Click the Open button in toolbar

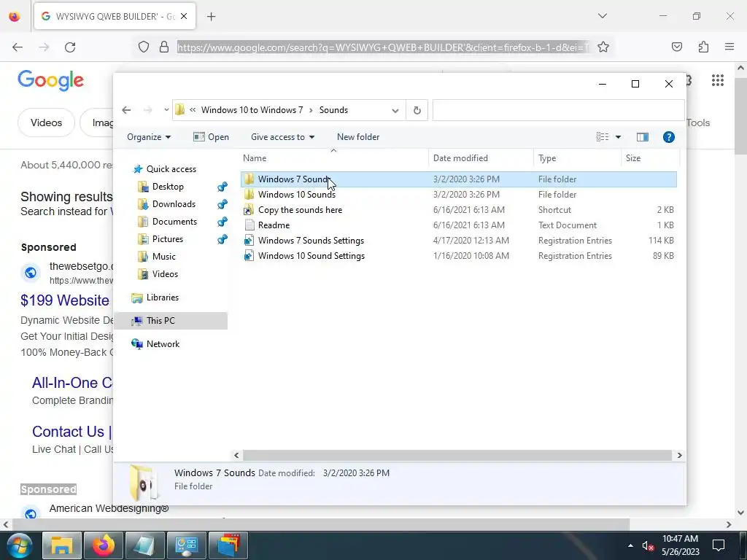(211, 137)
